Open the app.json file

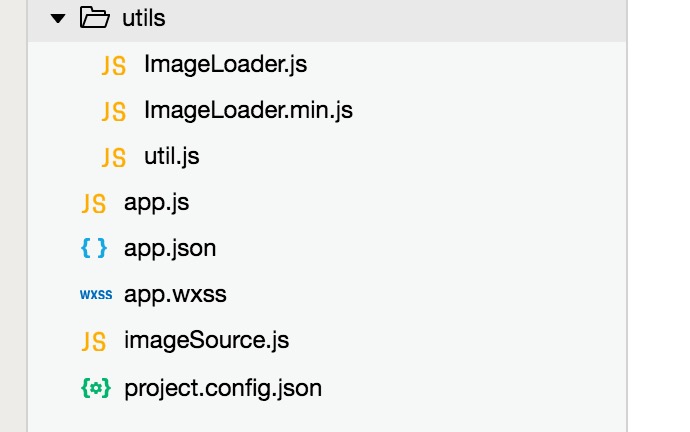[170, 249]
